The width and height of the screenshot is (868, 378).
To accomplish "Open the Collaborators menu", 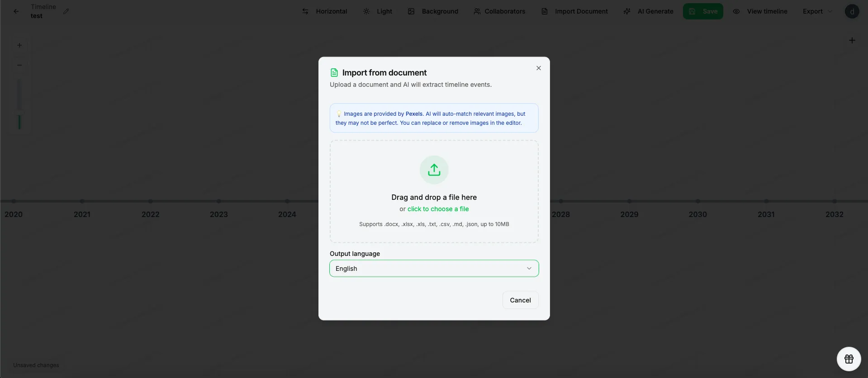I will tap(499, 11).
